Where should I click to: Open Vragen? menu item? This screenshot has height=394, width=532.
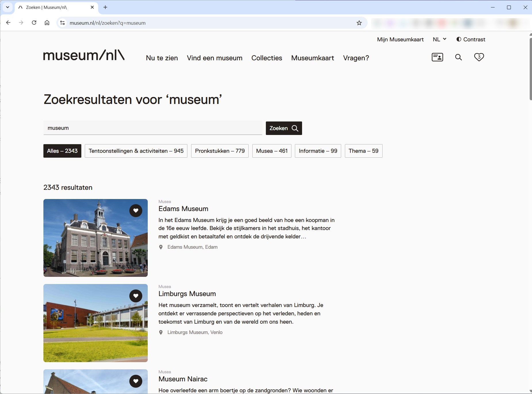click(x=356, y=58)
